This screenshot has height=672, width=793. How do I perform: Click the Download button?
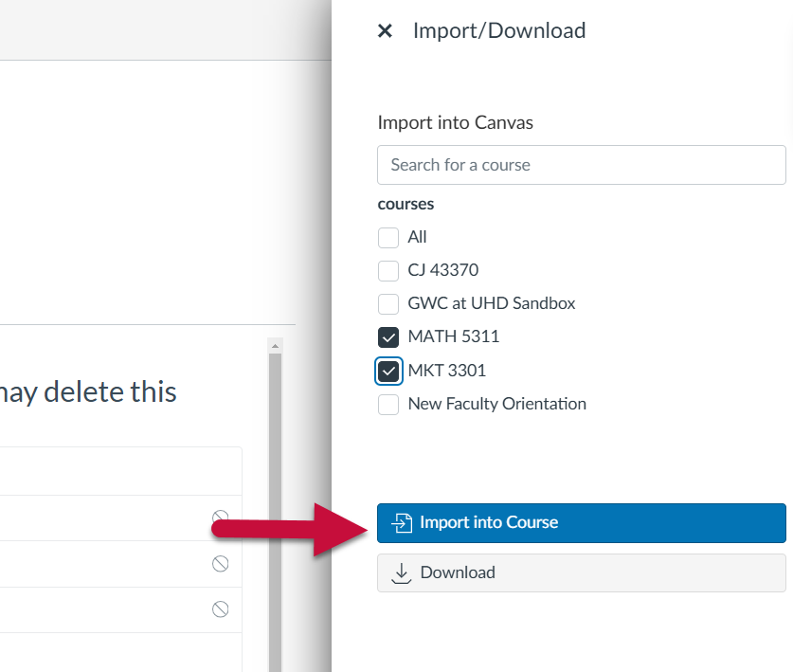coord(581,572)
